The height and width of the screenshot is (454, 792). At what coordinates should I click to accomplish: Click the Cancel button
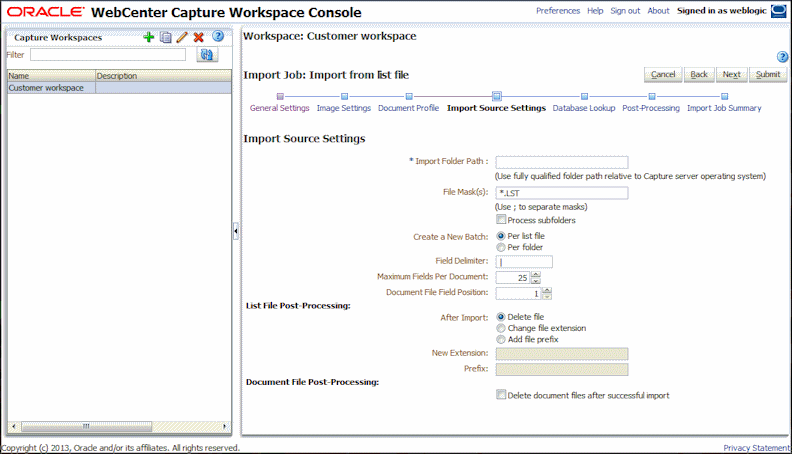[x=663, y=74]
